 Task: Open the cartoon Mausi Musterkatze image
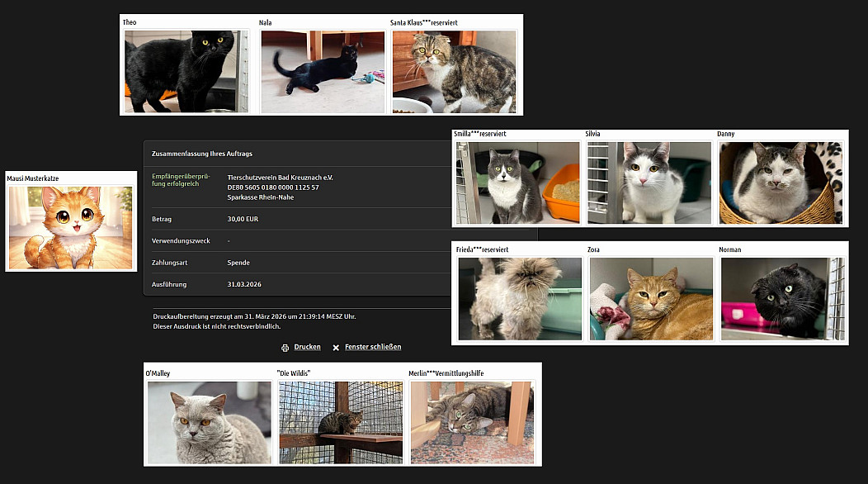[x=71, y=227]
